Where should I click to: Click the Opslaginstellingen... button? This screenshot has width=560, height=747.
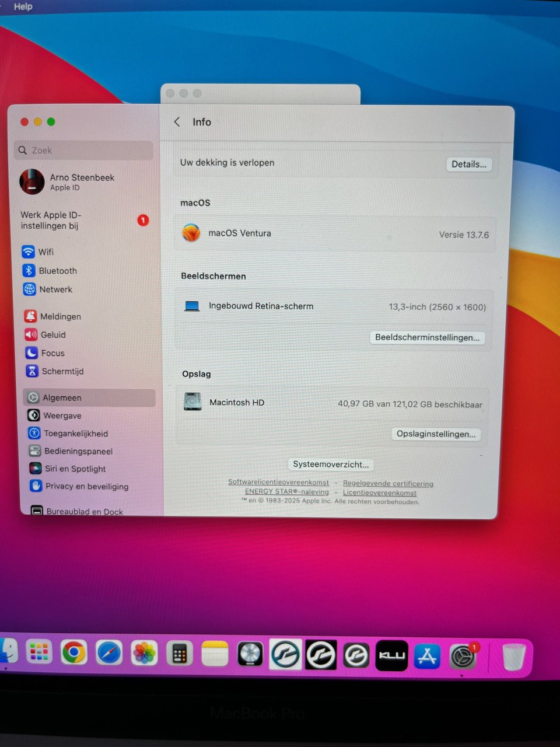click(x=436, y=434)
